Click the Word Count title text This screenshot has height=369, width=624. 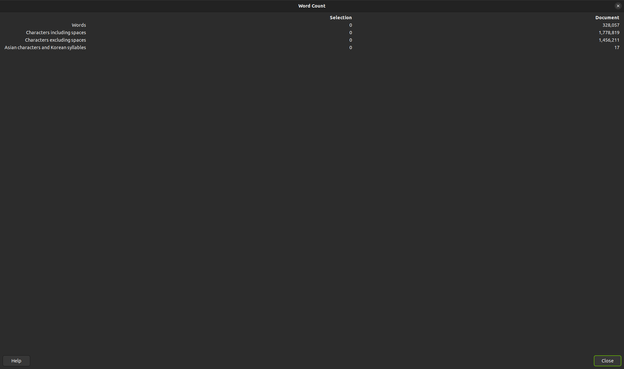coord(312,6)
